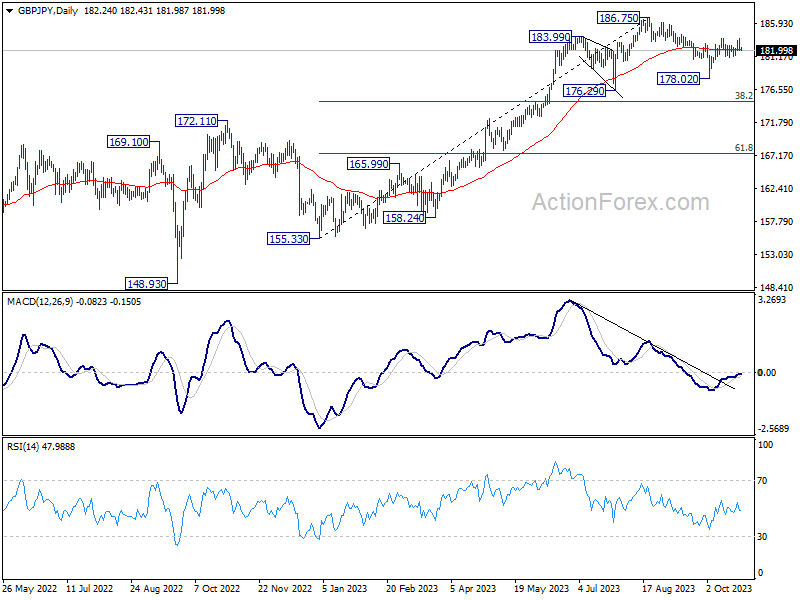Select the 176.290 price label
800x600 pixels.
pyautogui.click(x=585, y=91)
